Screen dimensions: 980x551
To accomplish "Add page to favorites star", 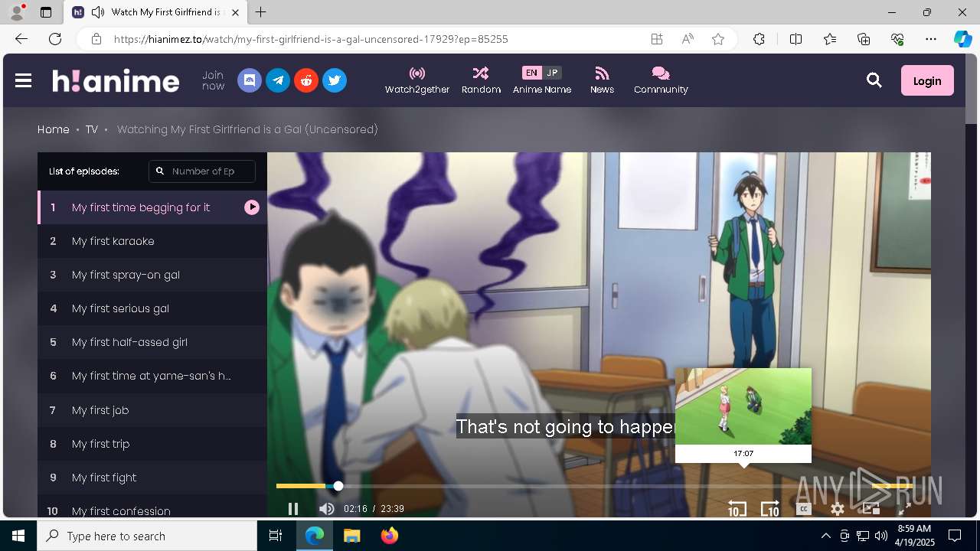I will [x=718, y=39].
